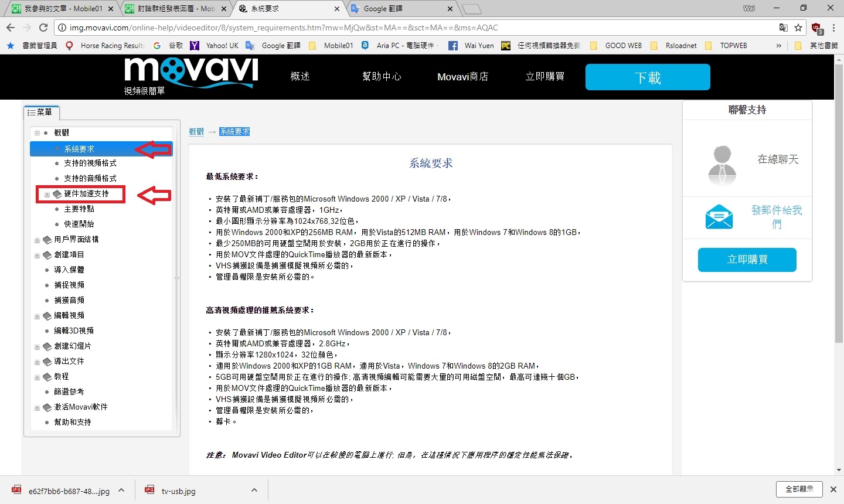Open the 主要特點 topic
Viewport: 844px width, 504px height.
click(x=79, y=209)
